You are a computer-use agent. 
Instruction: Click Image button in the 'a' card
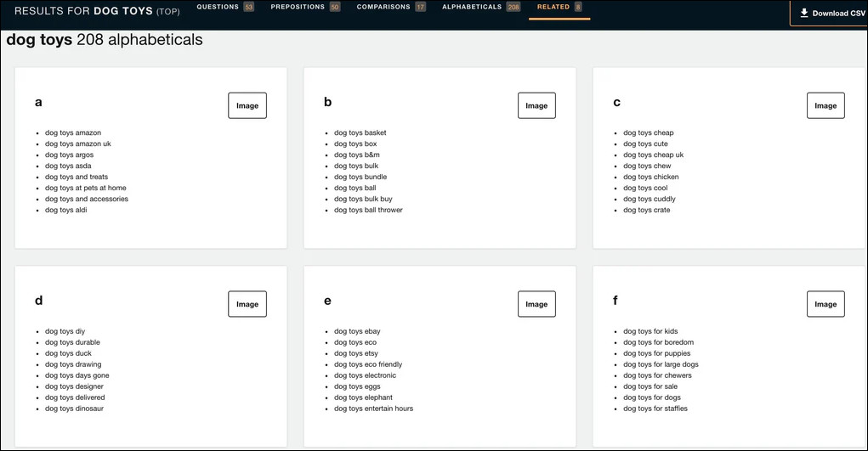tap(247, 105)
